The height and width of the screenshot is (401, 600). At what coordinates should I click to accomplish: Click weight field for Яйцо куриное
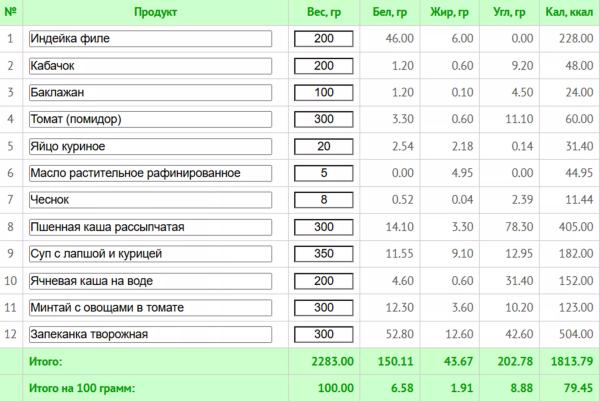tap(324, 147)
